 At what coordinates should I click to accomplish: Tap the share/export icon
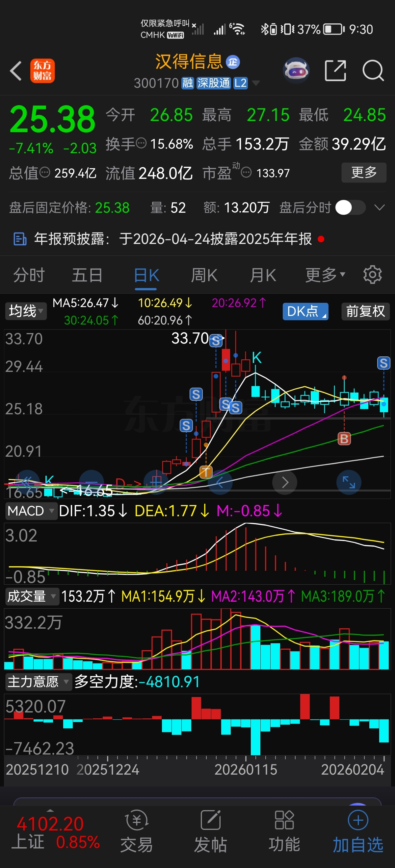pyautogui.click(x=335, y=71)
